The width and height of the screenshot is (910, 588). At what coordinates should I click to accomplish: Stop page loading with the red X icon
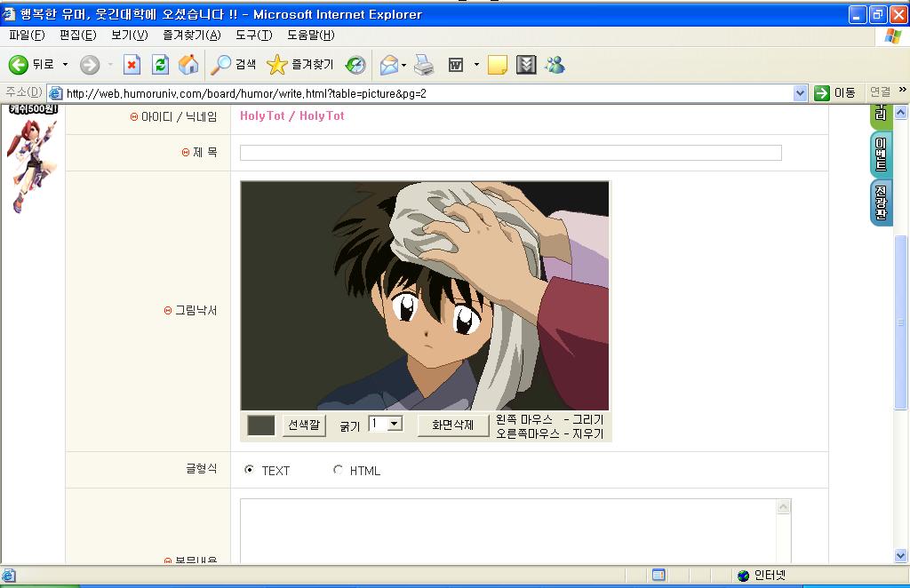(x=132, y=64)
